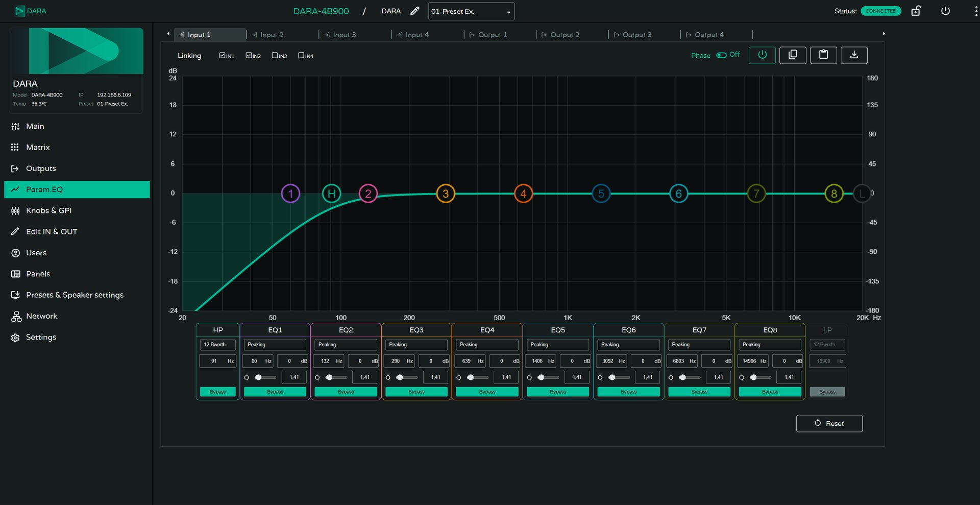980x505 pixels.
Task: Click the pencil icon to rename the device
Action: coord(415,11)
